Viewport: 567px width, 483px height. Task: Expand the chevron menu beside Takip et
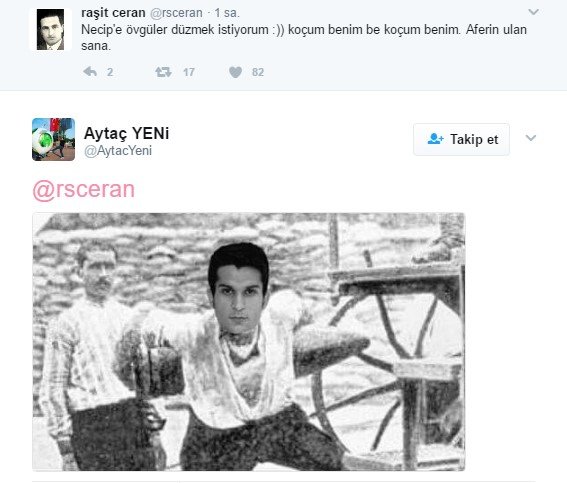[530, 138]
